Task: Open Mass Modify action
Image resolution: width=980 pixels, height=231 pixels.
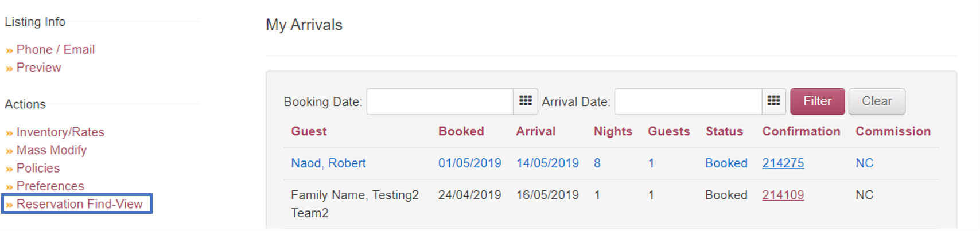Action: point(52,150)
